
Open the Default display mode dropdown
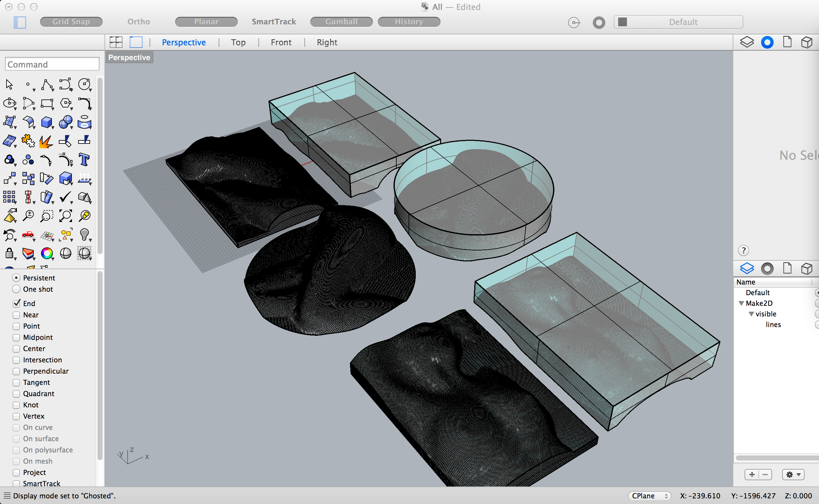click(682, 22)
